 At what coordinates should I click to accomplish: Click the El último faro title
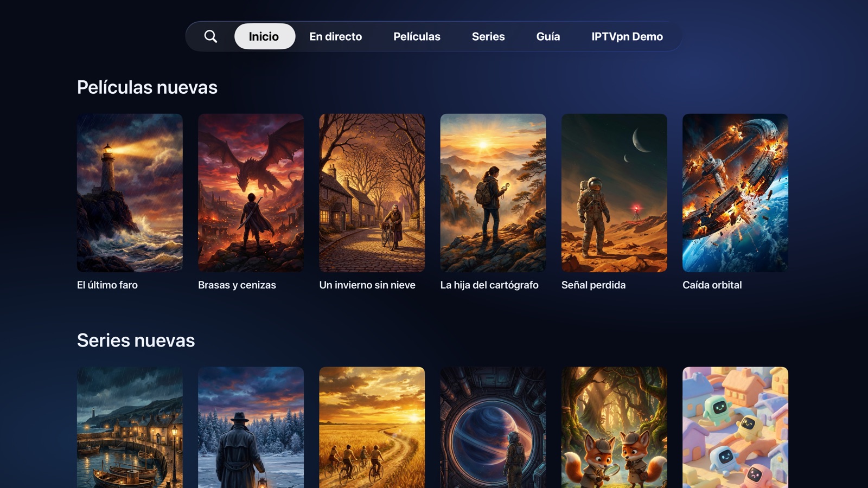click(x=107, y=285)
